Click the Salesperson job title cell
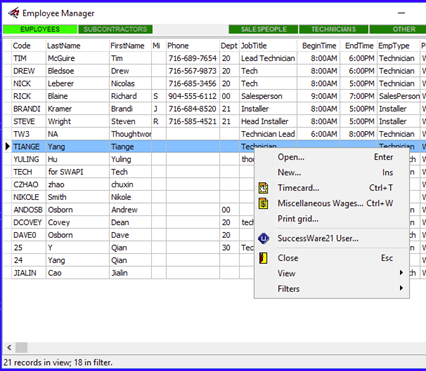Screen dimensions: 426x371 coord(268,96)
